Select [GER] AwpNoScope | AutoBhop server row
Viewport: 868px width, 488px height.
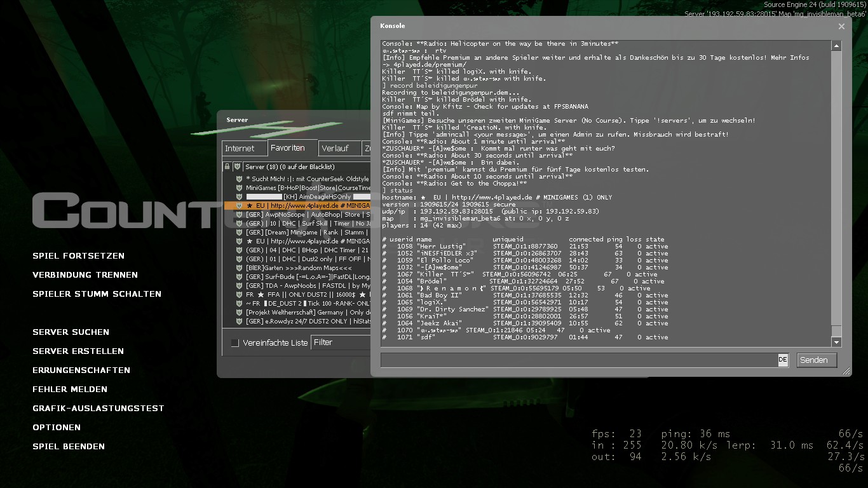[297, 215]
